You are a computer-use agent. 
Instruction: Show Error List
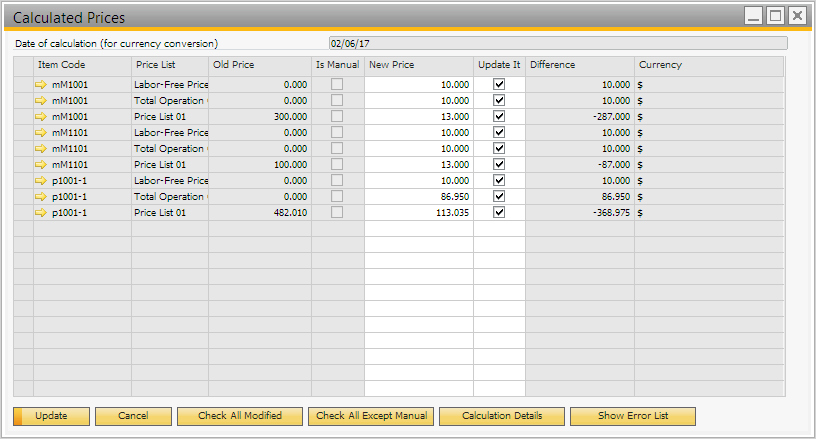pos(633,416)
